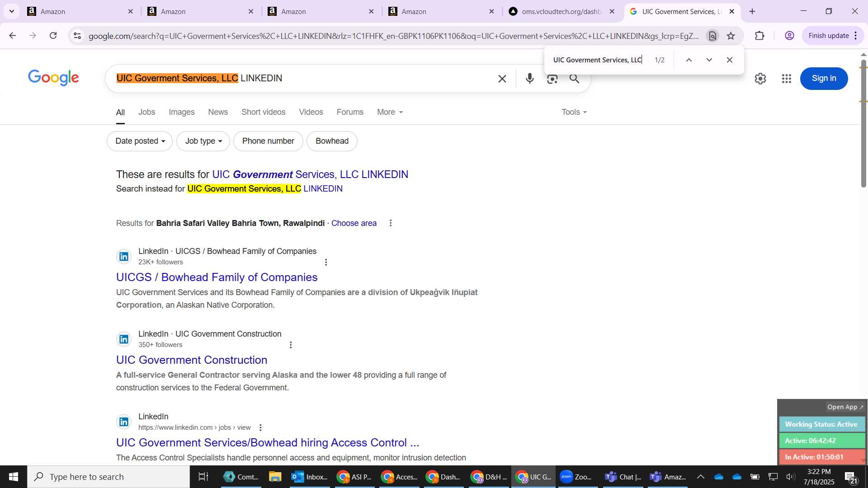This screenshot has width=868, height=488.
Task: Open Chrome menu via Finish update
Action: pos(833,36)
